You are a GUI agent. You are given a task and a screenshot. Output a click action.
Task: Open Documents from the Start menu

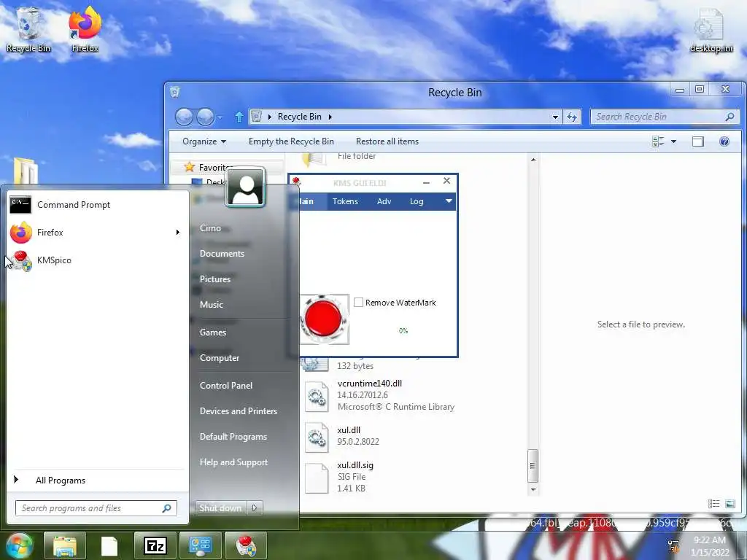222,254
